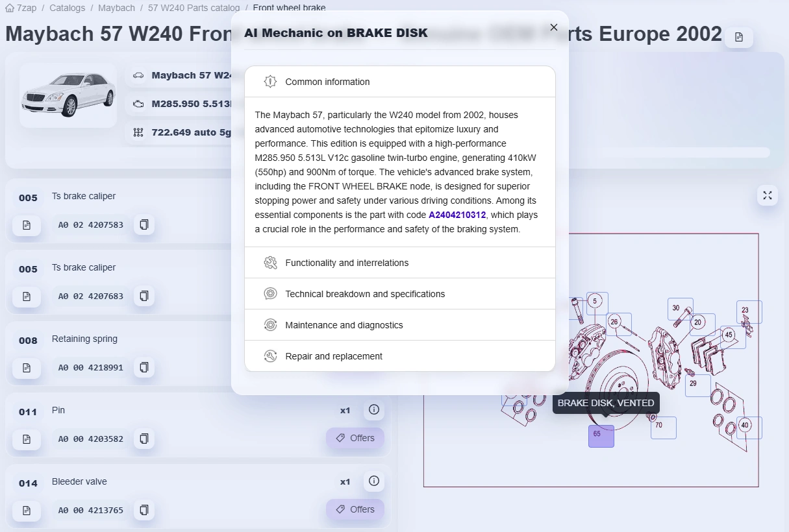Screen dimensions: 789x532
Task: Open document icon for Pin part
Action: pos(27,439)
